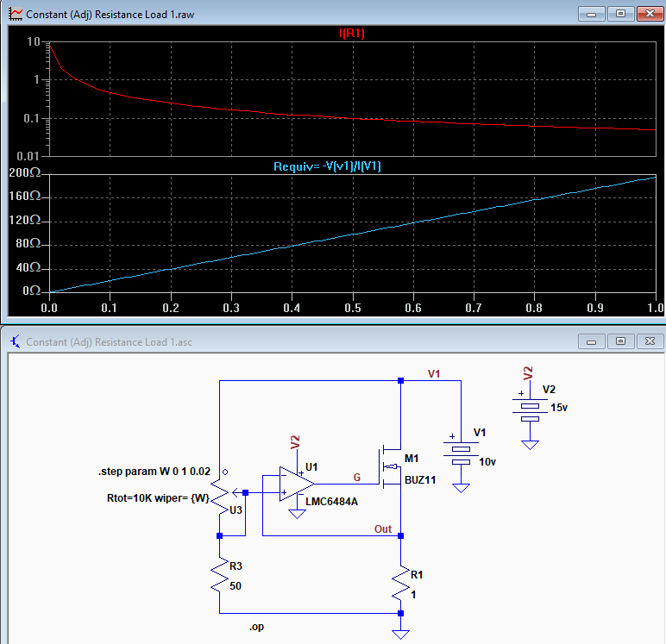
Task: Click the 120Ω vertical axis label
Action: click(x=25, y=220)
